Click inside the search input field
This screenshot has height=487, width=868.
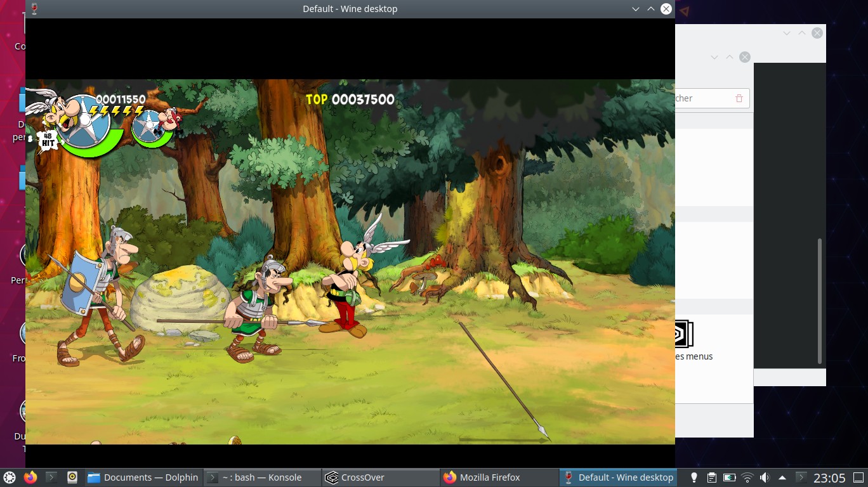(698, 98)
